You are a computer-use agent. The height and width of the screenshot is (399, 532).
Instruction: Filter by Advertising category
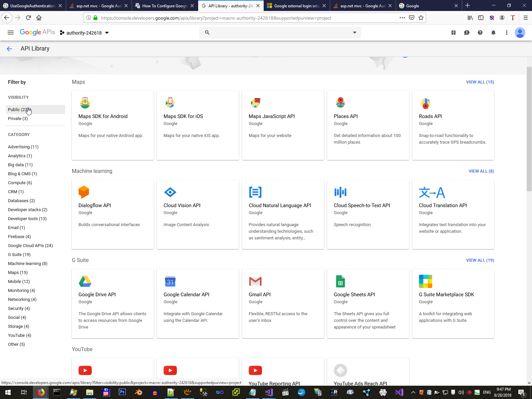point(23,147)
